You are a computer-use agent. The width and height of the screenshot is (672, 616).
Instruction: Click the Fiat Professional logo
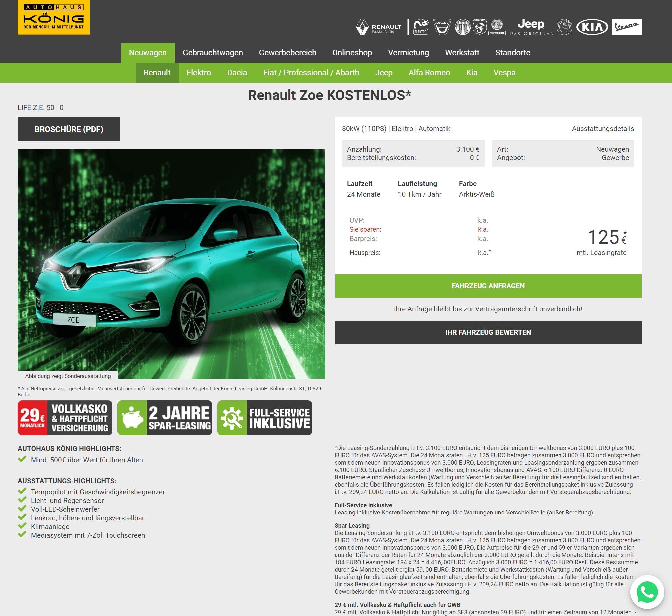tap(497, 27)
